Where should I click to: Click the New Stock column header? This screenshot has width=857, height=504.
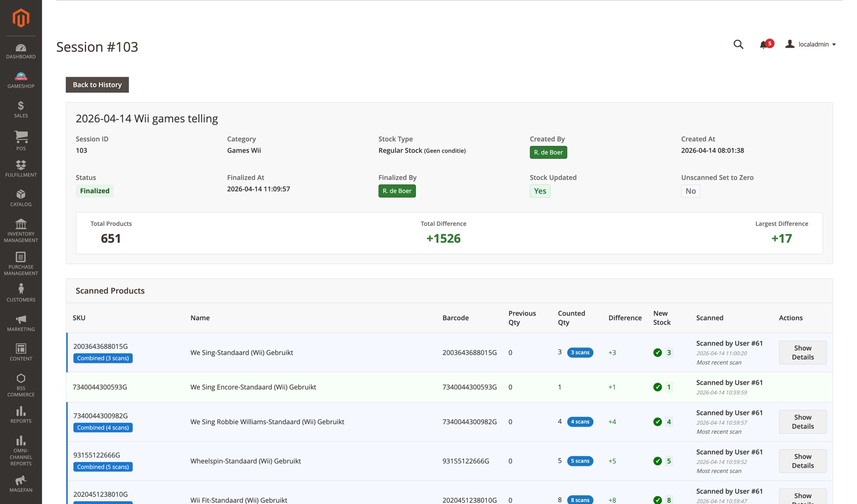coord(662,318)
